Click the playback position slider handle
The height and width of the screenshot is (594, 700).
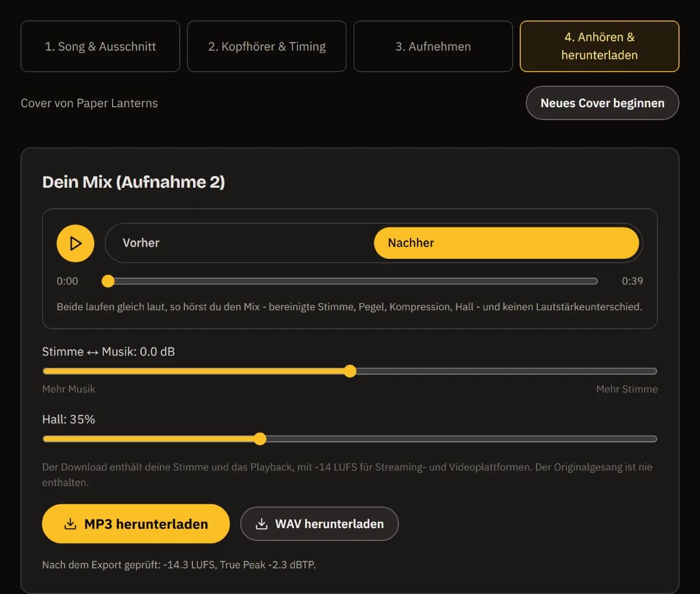pos(108,281)
